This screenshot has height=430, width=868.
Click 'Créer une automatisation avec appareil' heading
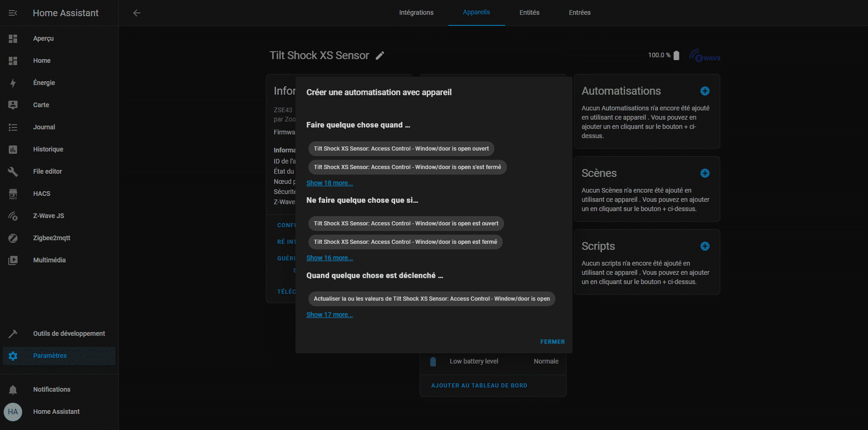(379, 92)
